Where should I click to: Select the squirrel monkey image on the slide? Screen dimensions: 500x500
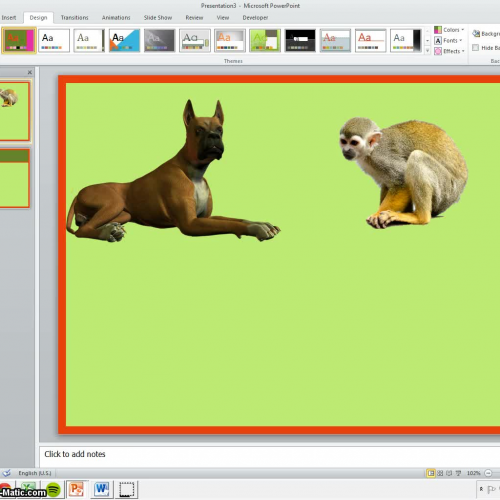click(403, 173)
